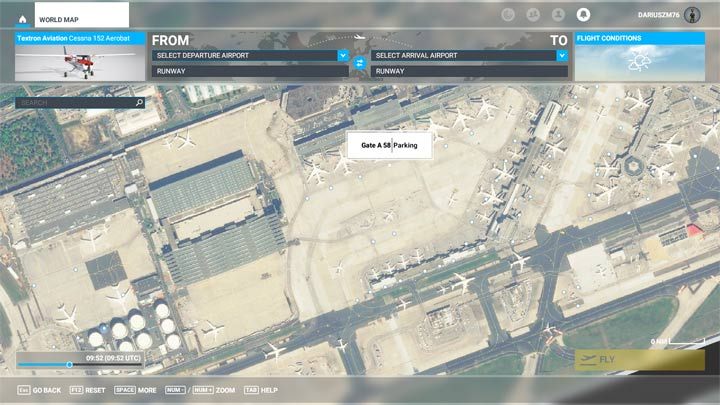Open the Flight Conditions panel

tap(640, 57)
